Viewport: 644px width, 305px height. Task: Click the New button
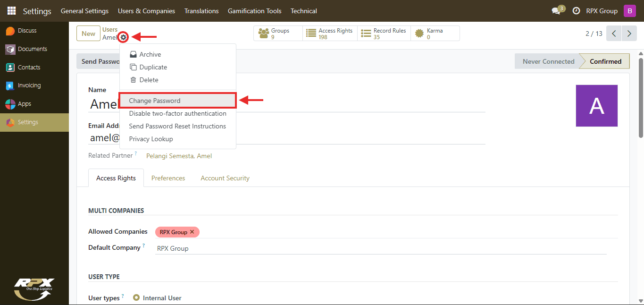[88, 34]
